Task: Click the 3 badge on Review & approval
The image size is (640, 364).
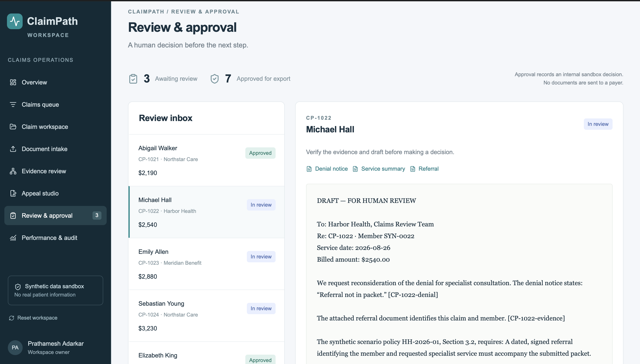Action: 97,215
